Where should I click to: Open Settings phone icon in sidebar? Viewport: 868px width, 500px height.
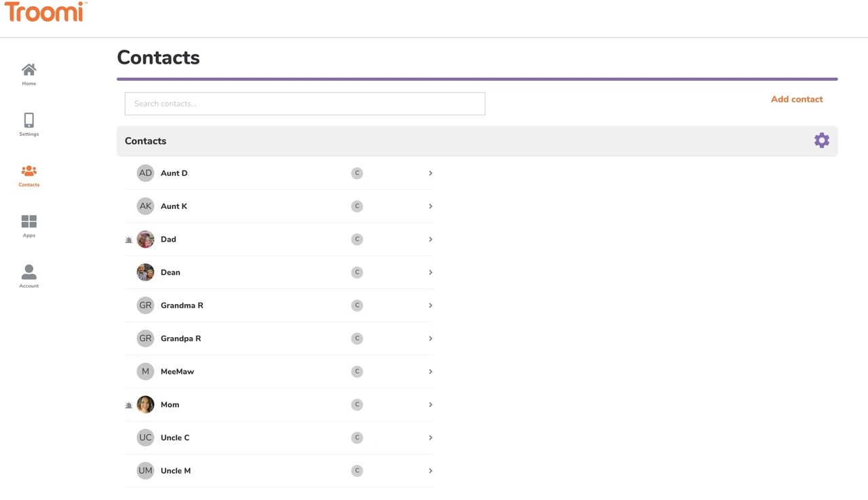point(28,120)
